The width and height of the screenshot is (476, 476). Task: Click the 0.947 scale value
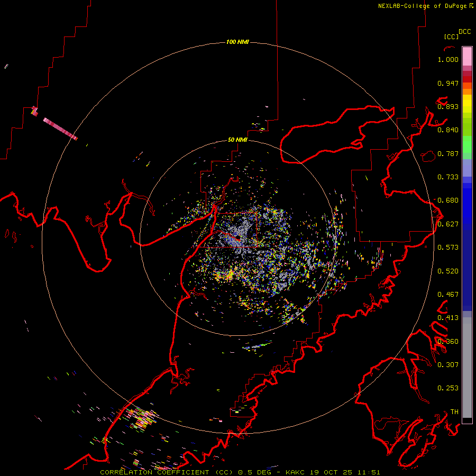[448, 83]
